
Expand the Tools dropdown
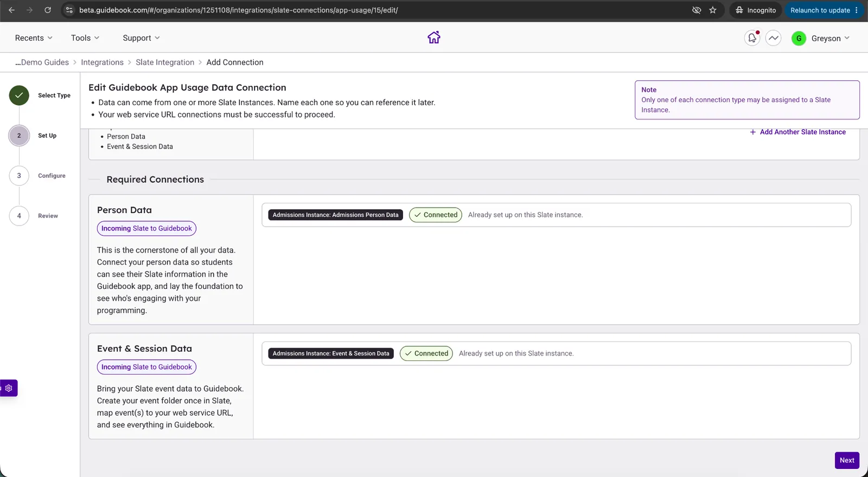click(x=85, y=38)
